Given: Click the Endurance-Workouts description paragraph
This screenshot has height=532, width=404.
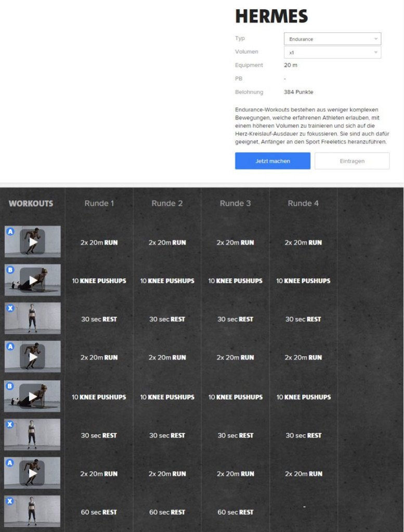Looking at the screenshot, I should click(312, 126).
